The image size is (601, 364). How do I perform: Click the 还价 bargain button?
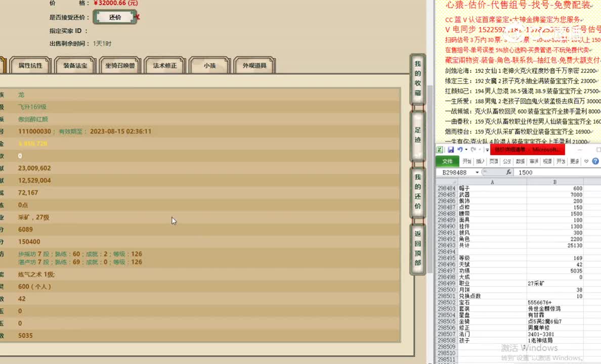pyautogui.click(x=115, y=17)
